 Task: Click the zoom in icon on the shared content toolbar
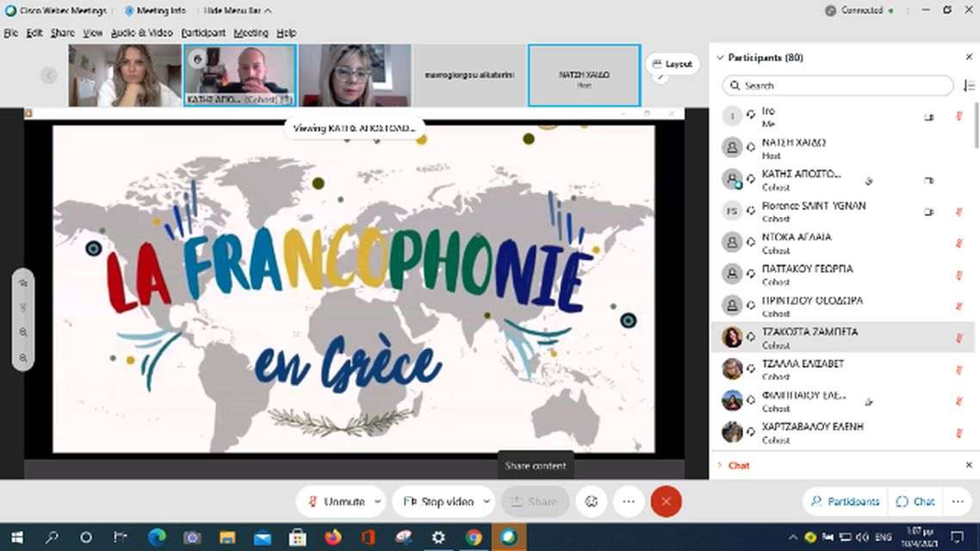23,332
